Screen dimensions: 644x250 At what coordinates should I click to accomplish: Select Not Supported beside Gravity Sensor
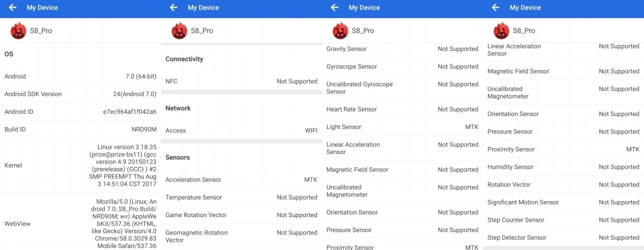[458, 48]
